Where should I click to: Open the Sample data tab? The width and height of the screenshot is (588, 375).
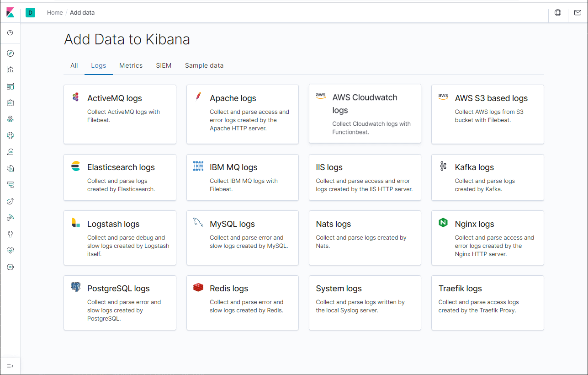pos(204,65)
